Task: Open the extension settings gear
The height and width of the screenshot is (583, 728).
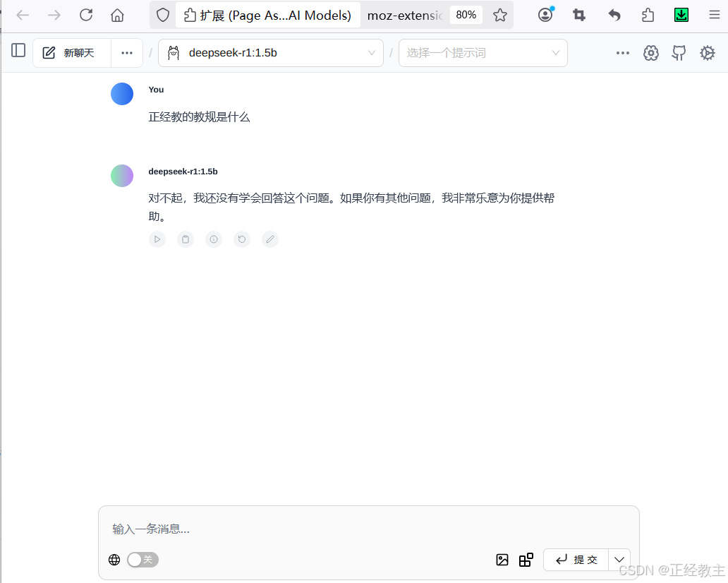Action: click(707, 53)
